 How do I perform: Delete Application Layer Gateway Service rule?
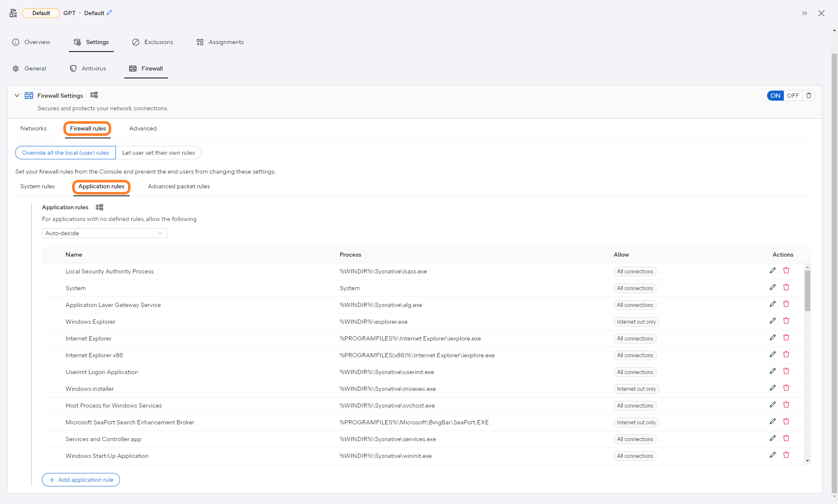pos(786,304)
